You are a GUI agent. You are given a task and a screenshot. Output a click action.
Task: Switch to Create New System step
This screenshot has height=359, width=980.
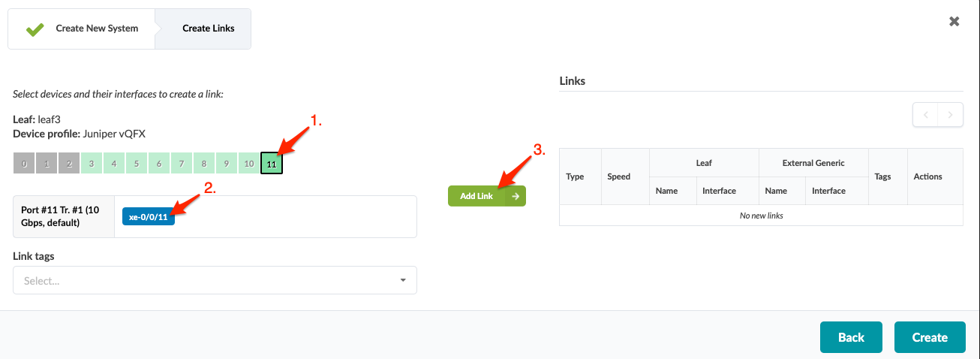pyautogui.click(x=97, y=29)
